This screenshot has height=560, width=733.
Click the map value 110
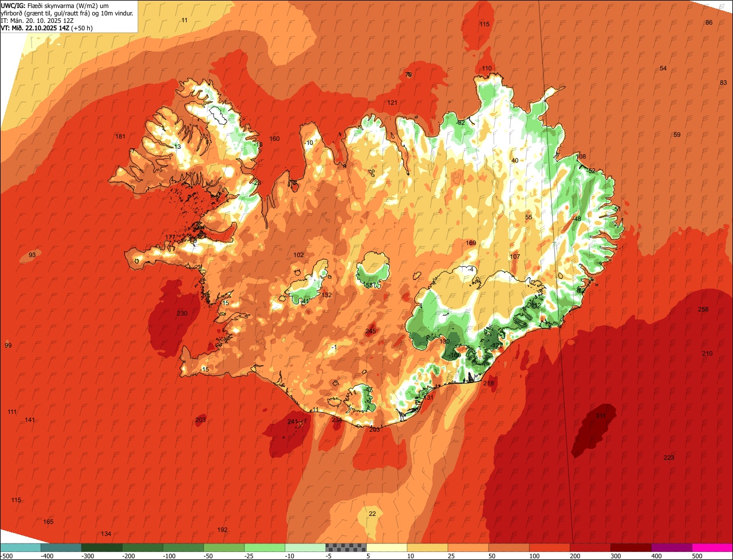point(487,68)
